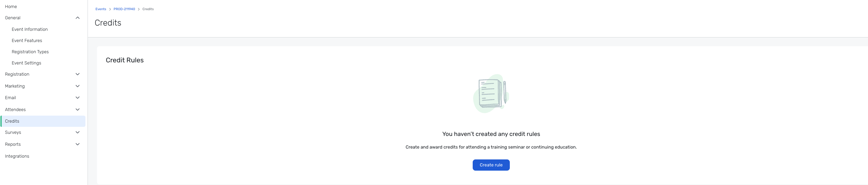
Task: Follow the Events breadcrumb link
Action: pyautogui.click(x=101, y=9)
